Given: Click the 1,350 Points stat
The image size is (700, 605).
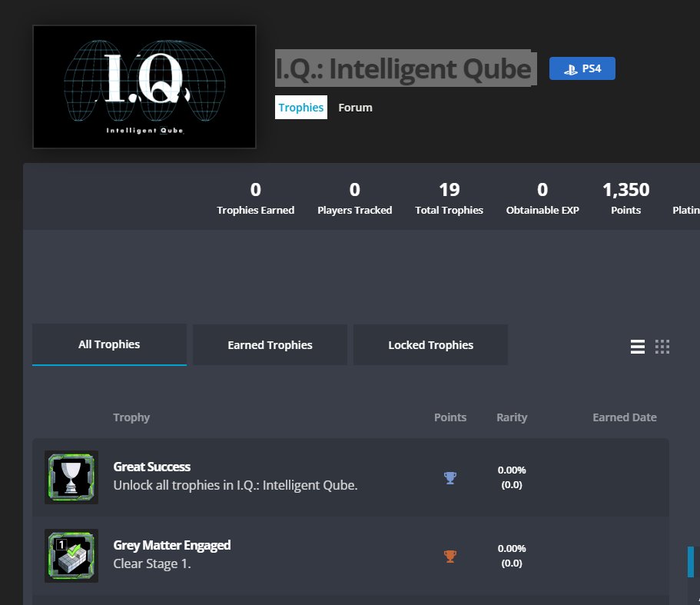Looking at the screenshot, I should pos(626,198).
